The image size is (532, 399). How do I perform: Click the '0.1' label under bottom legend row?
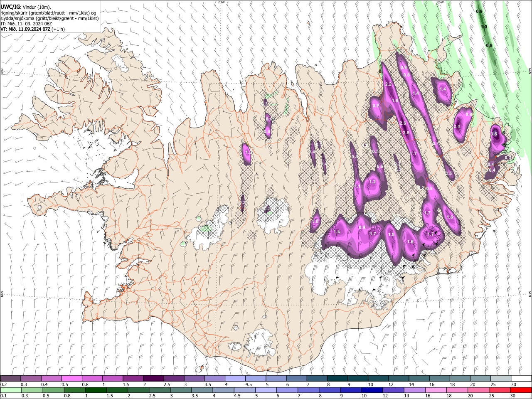point(3,396)
